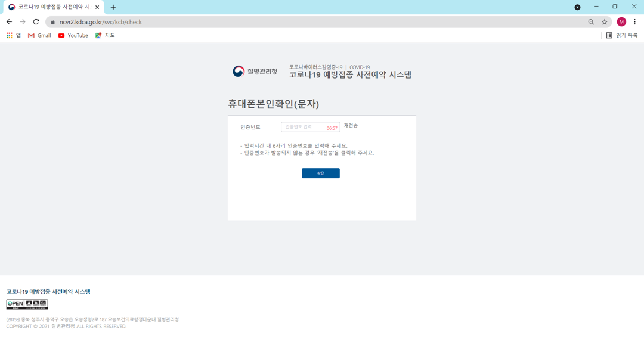Open the 지도 maps bookmark
644x345 pixels.
105,35
